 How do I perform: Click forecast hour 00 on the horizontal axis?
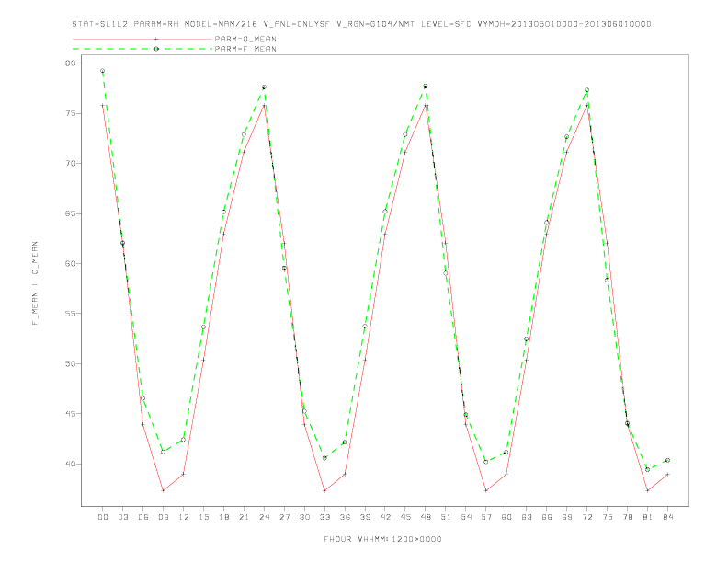(103, 517)
